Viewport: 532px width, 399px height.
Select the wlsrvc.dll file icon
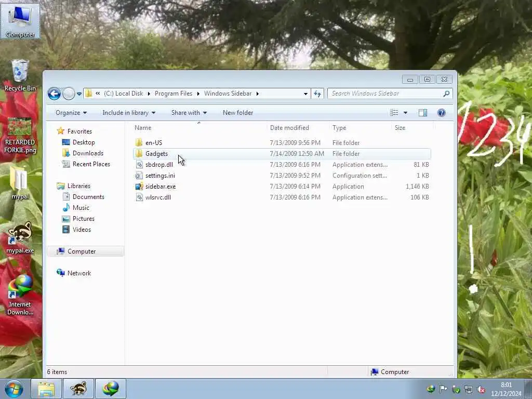(x=139, y=197)
